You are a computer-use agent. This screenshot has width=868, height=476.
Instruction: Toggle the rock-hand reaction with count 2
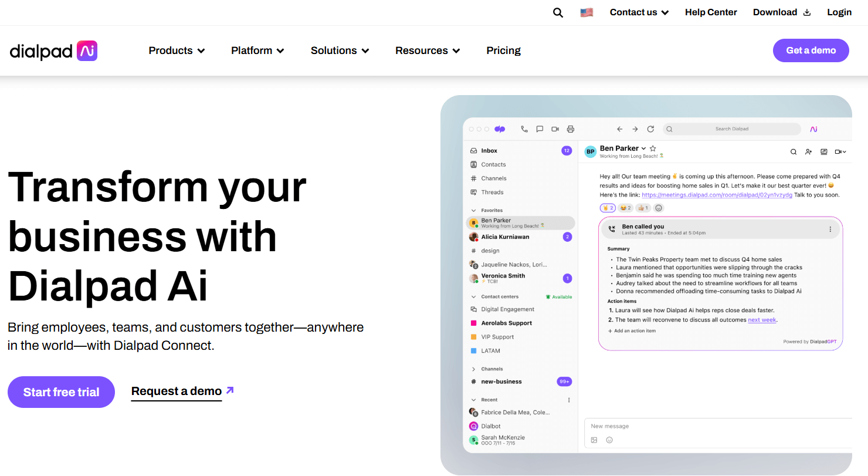(608, 208)
